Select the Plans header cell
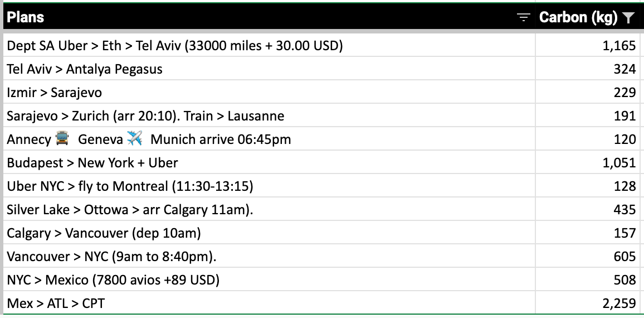The width and height of the screenshot is (644, 318). (26, 17)
